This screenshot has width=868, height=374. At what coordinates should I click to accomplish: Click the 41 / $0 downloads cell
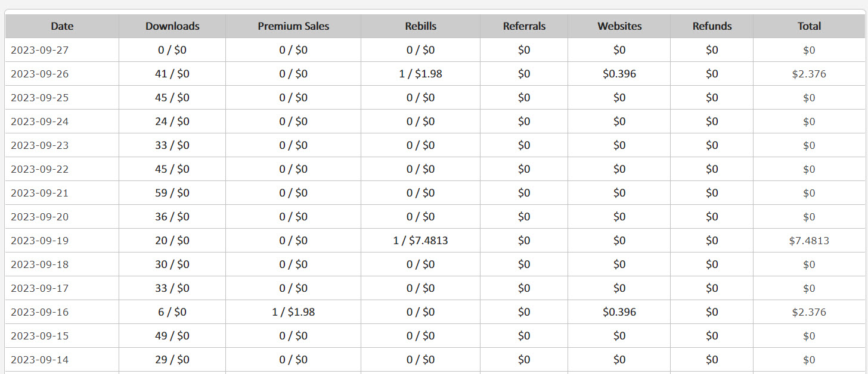172,74
